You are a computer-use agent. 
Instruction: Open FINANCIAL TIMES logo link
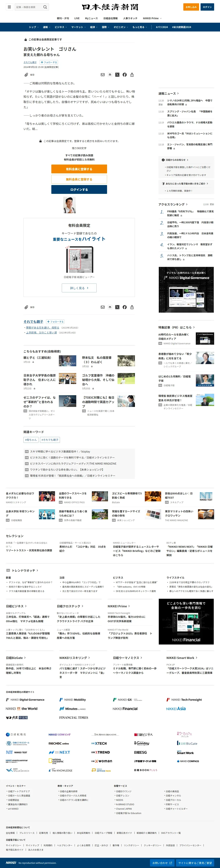click(x=74, y=717)
